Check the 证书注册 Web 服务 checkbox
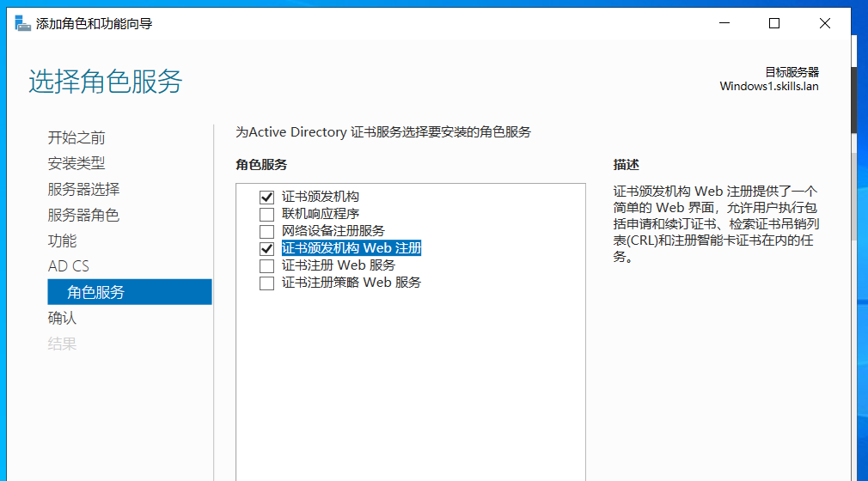The image size is (868, 481). [266, 265]
